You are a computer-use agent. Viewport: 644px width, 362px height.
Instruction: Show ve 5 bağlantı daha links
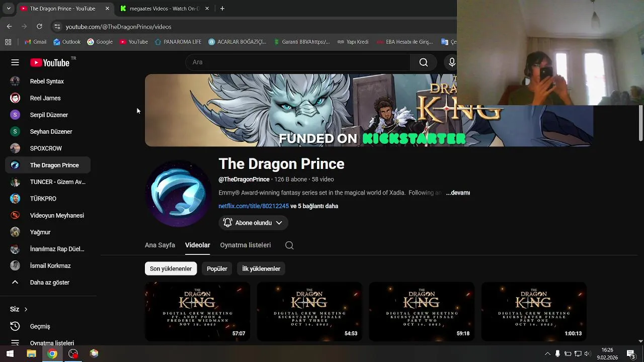click(314, 206)
